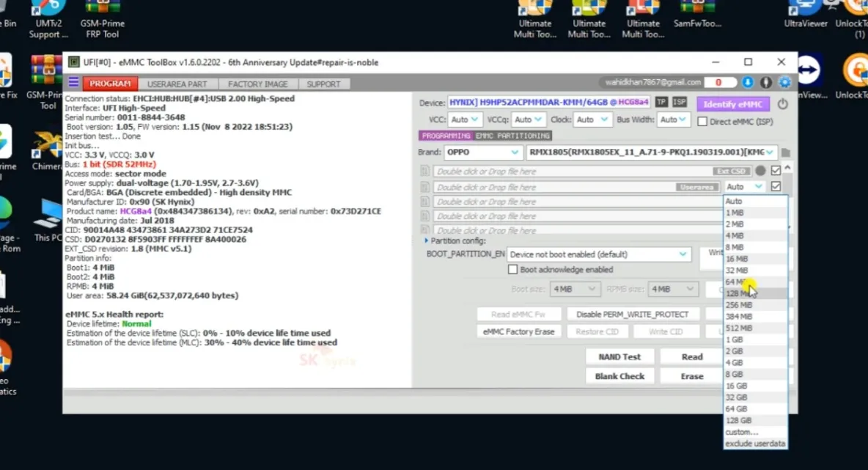
Task: Open SamFwTool desktop shortcut
Action: coord(697,15)
